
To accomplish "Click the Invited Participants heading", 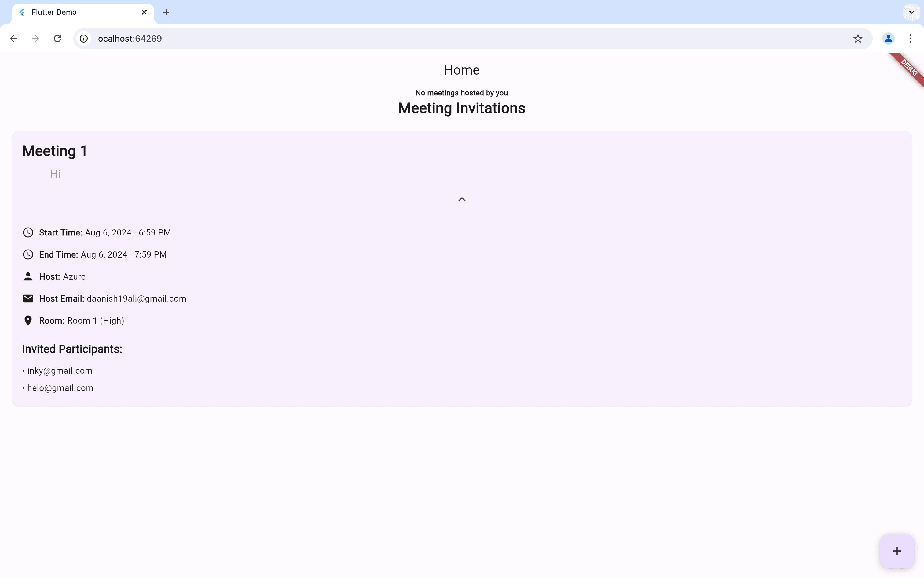I will 72,349.
